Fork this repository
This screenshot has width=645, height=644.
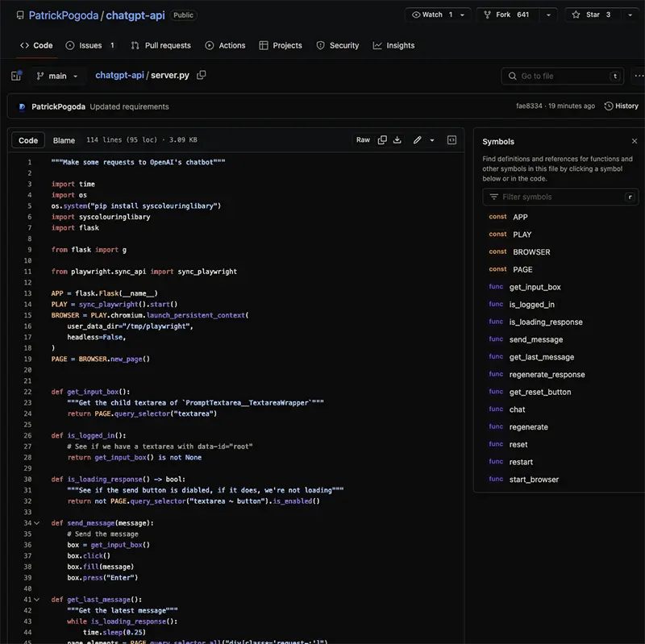click(x=508, y=15)
